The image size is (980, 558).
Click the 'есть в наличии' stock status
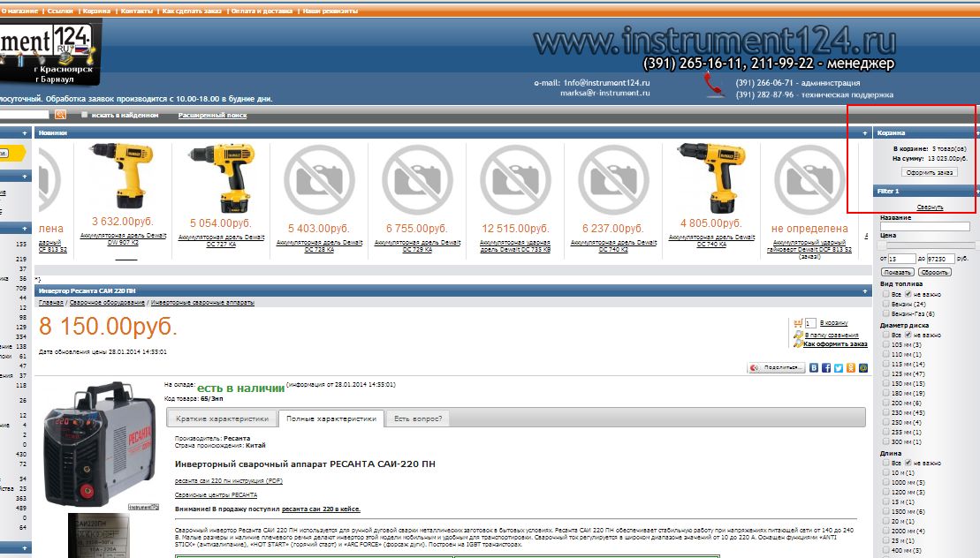pos(240,388)
